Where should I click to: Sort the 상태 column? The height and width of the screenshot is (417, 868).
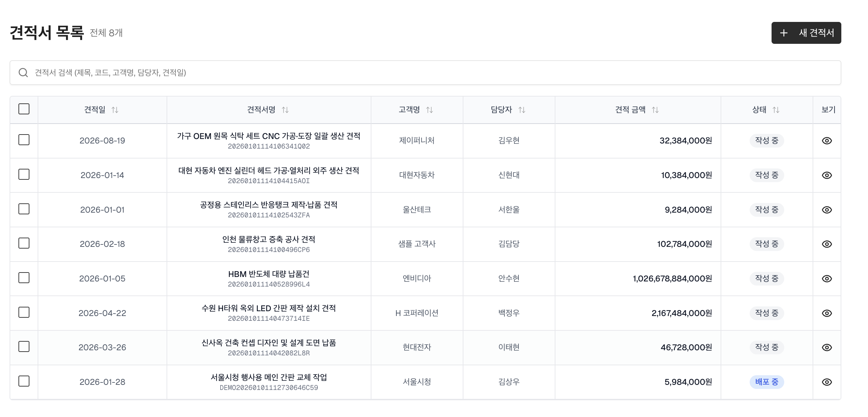(776, 110)
